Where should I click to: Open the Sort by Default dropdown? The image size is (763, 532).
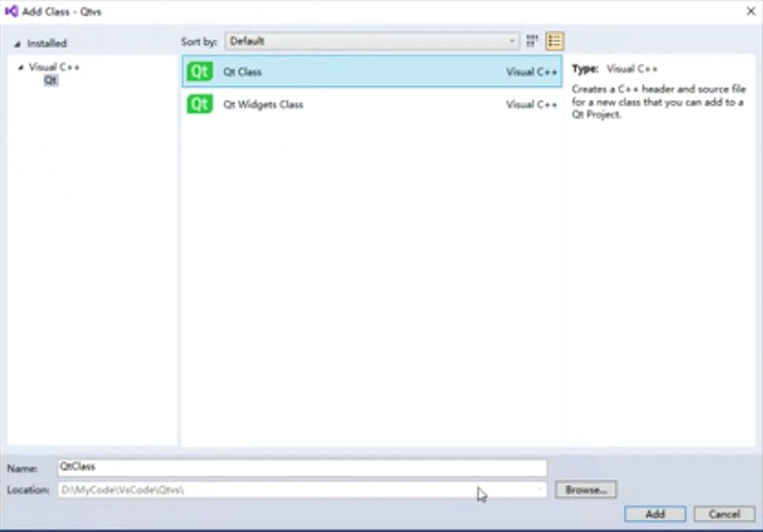[x=372, y=41]
